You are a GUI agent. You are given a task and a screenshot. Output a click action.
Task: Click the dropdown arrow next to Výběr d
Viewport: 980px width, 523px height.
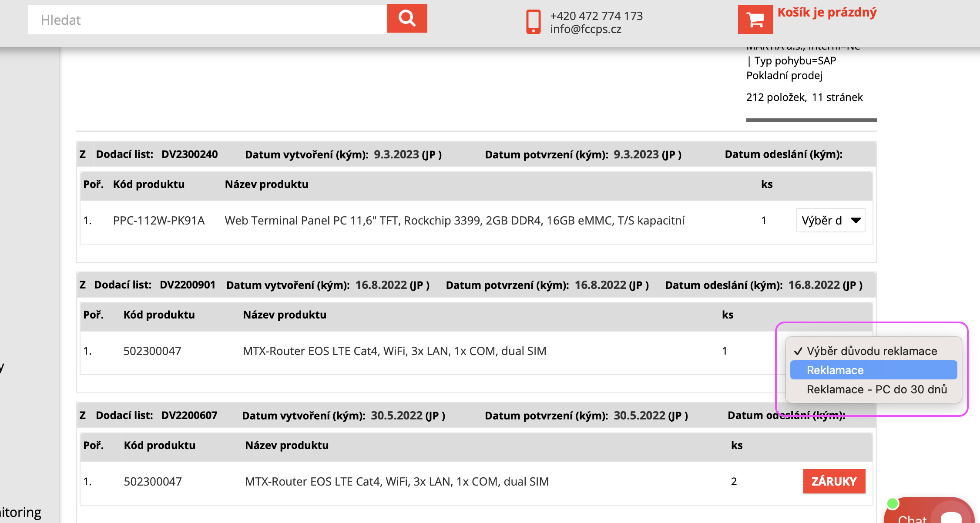point(856,221)
